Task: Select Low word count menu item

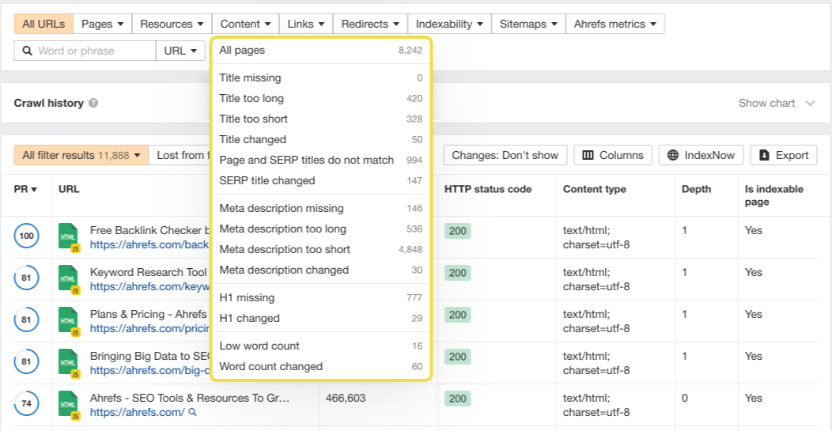Action: (x=321, y=346)
